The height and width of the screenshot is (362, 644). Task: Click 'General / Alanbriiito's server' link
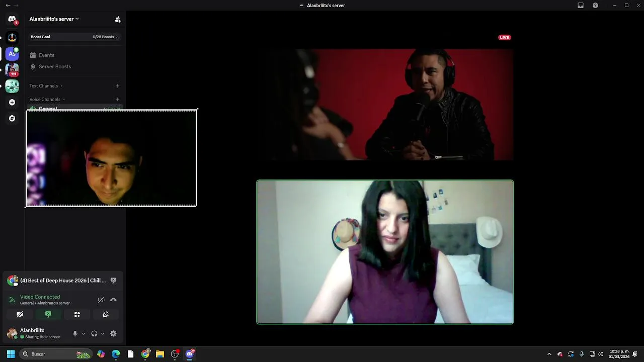(45, 303)
